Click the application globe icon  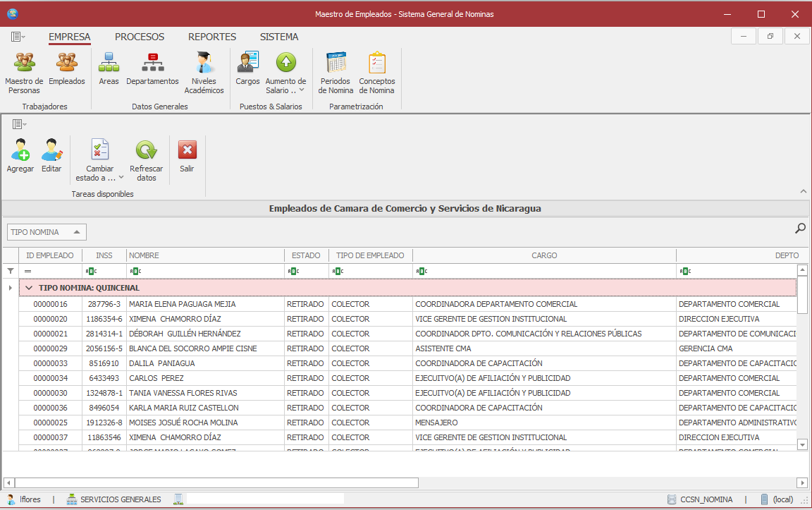tap(13, 14)
